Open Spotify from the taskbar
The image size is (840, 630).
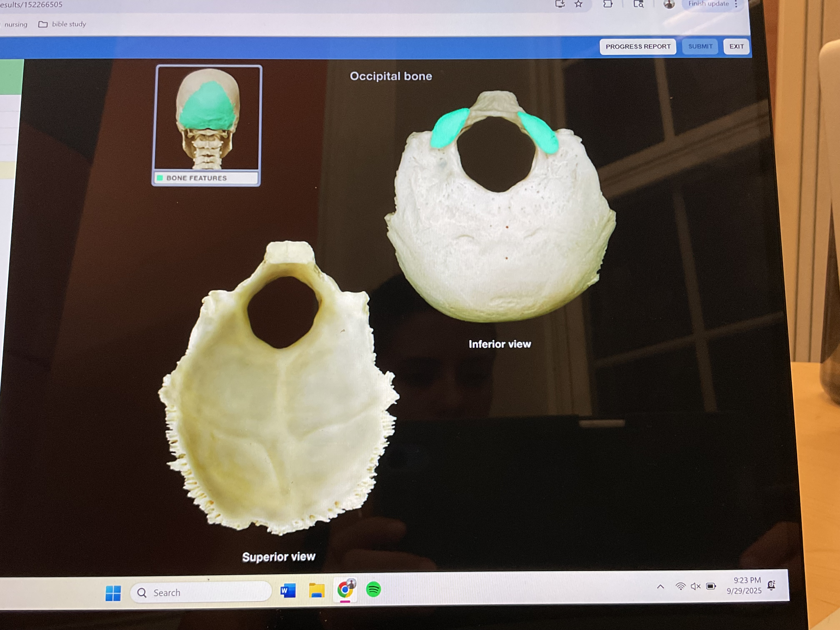tap(373, 589)
